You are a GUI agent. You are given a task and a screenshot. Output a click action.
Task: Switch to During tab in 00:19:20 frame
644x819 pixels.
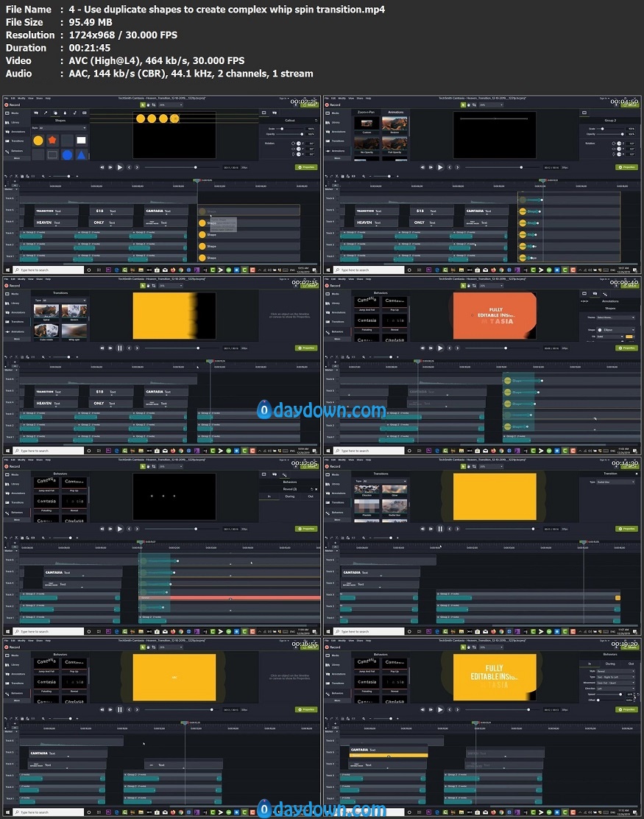[610, 664]
